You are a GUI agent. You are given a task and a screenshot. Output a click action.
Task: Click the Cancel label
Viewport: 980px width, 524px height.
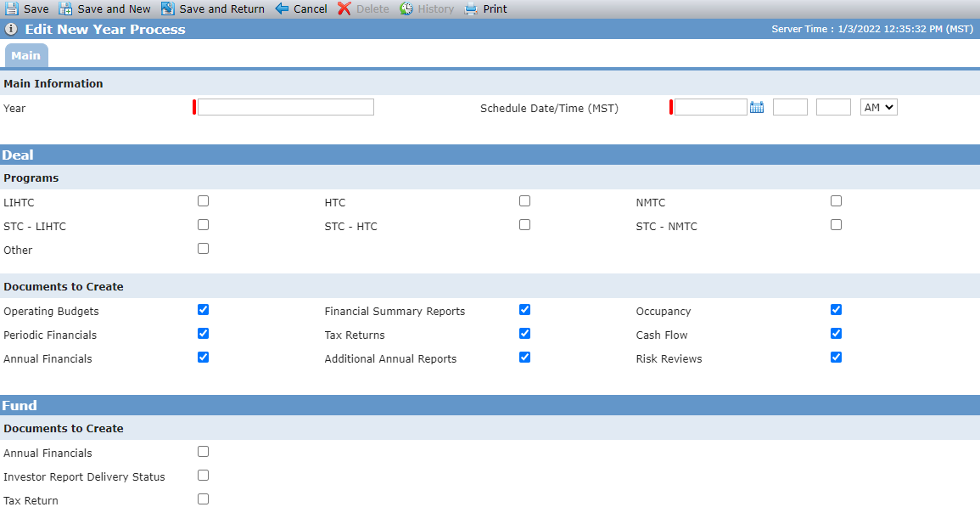310,9
